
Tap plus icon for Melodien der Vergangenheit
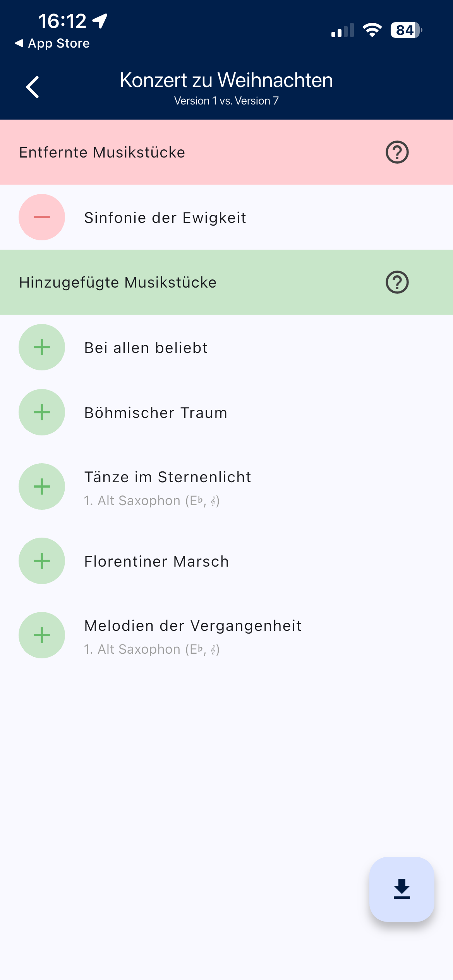pos(42,635)
